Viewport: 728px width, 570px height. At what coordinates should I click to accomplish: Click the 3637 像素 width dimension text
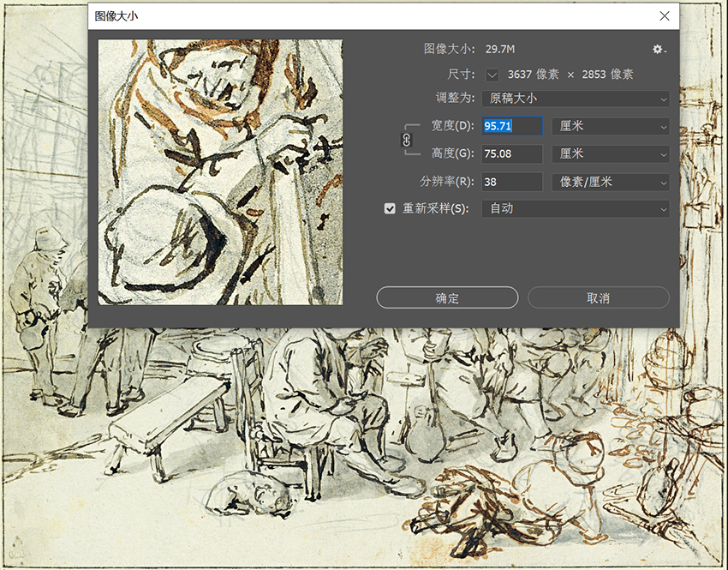click(533, 75)
